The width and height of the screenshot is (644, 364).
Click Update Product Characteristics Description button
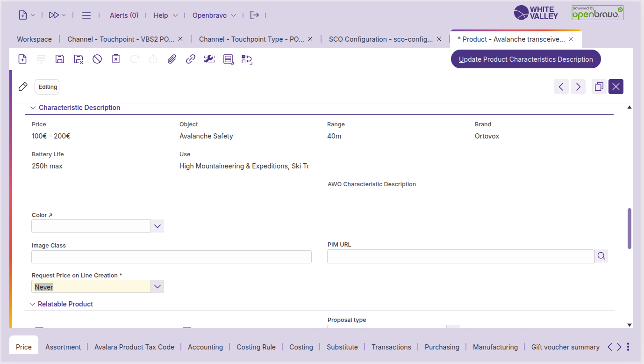526,59
